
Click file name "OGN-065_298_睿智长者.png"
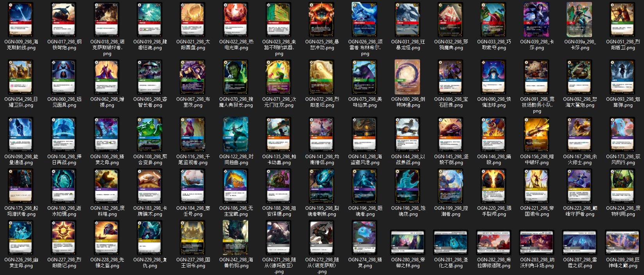click(x=150, y=102)
